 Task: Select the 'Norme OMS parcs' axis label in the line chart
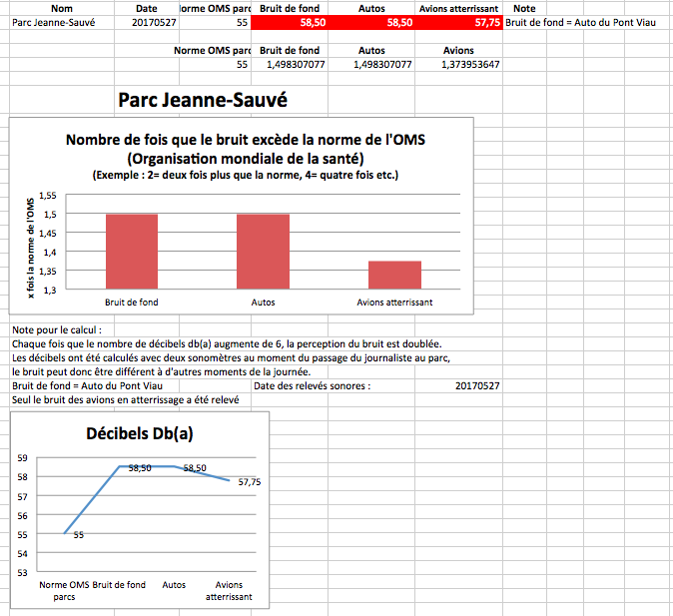(x=64, y=590)
